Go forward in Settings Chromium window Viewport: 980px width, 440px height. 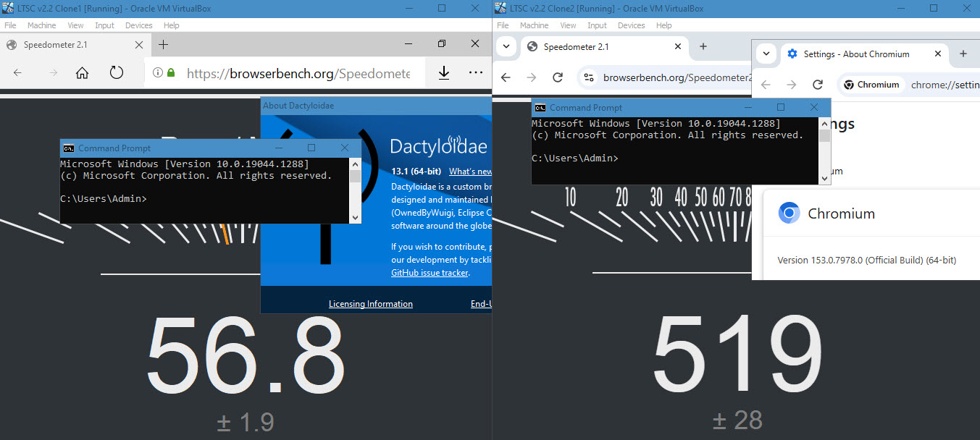coord(792,85)
